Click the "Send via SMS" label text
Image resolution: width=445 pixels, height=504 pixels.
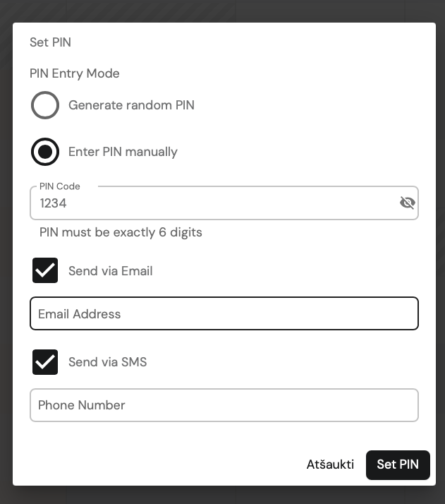(108, 362)
